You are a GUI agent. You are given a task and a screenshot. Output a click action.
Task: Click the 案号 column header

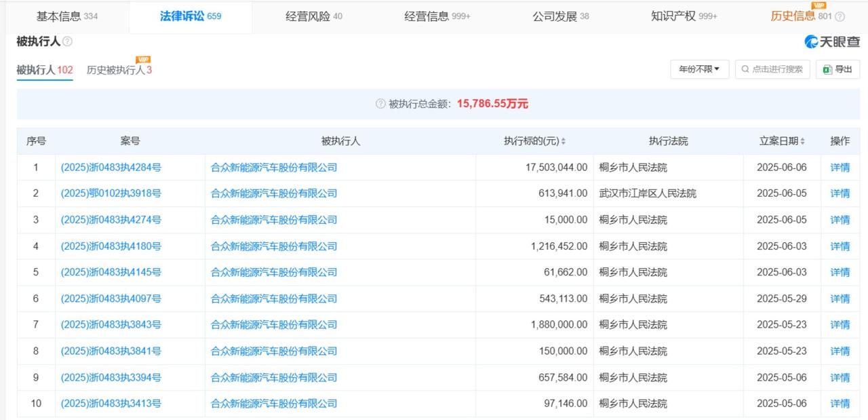click(130, 141)
